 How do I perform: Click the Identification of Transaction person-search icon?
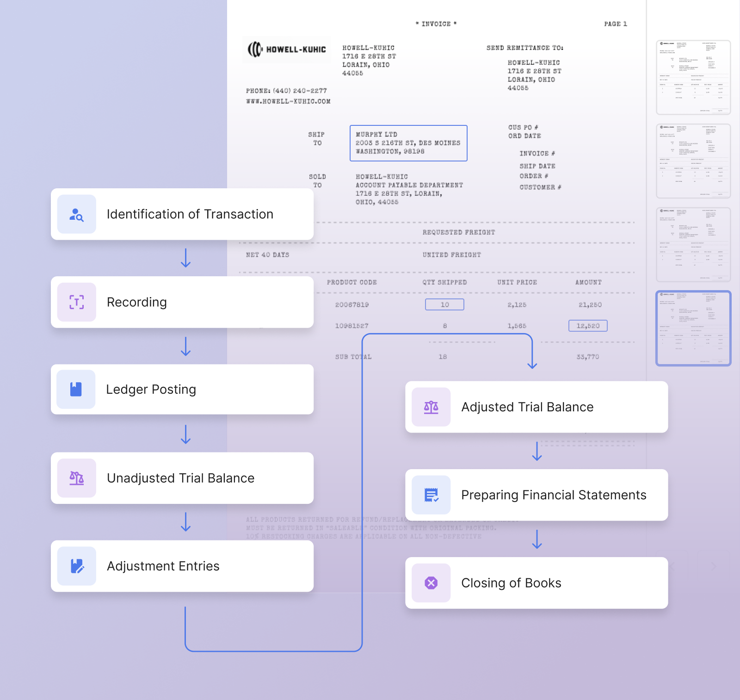coord(76,214)
